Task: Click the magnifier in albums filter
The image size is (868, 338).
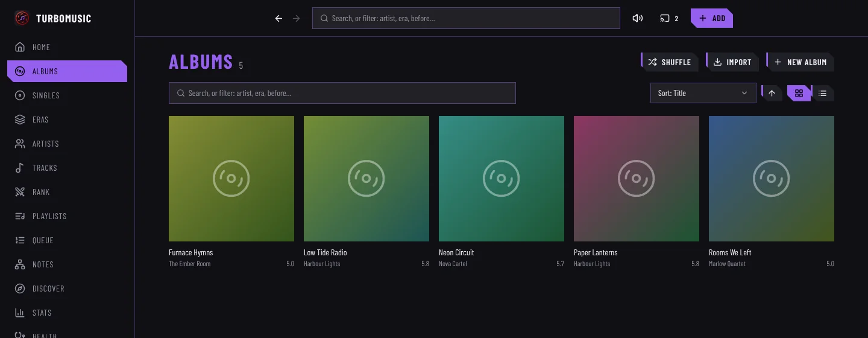Action: click(180, 93)
